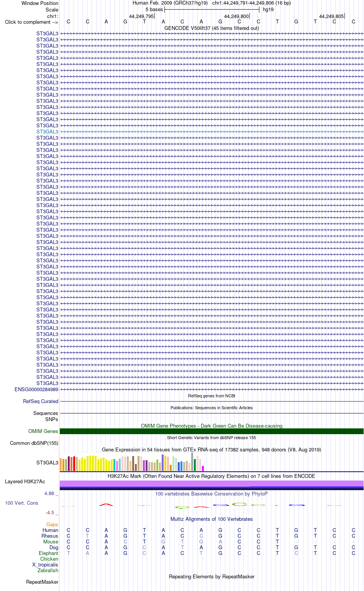This screenshot has height=591, width=364.
Task: Open the RefSeq Curated track label
Action: coord(41,401)
